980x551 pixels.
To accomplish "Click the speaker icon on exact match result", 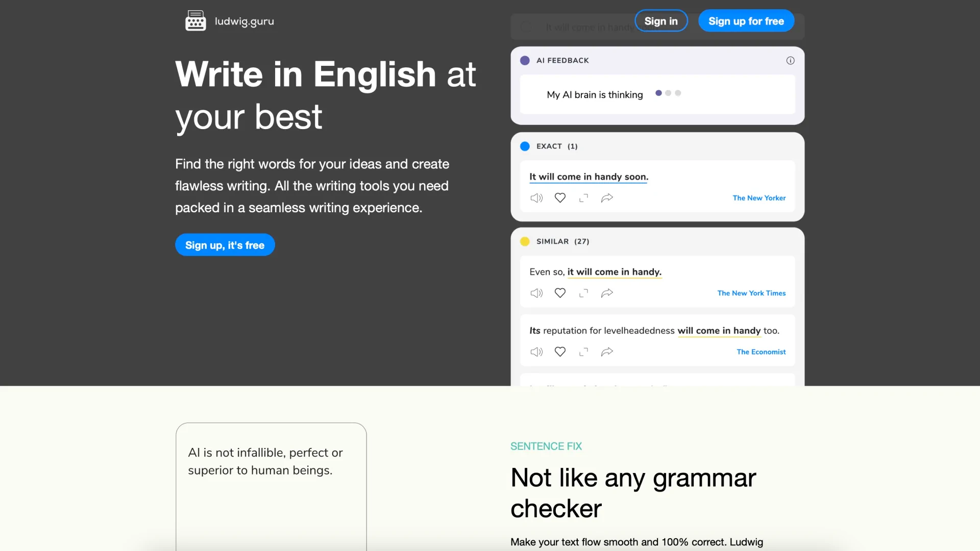I will pyautogui.click(x=536, y=198).
